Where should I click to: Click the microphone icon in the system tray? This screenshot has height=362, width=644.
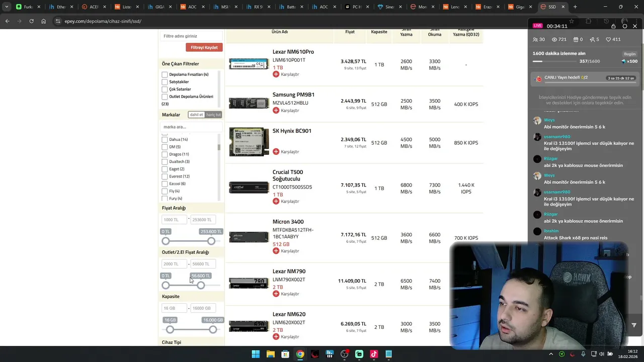[x=583, y=354]
